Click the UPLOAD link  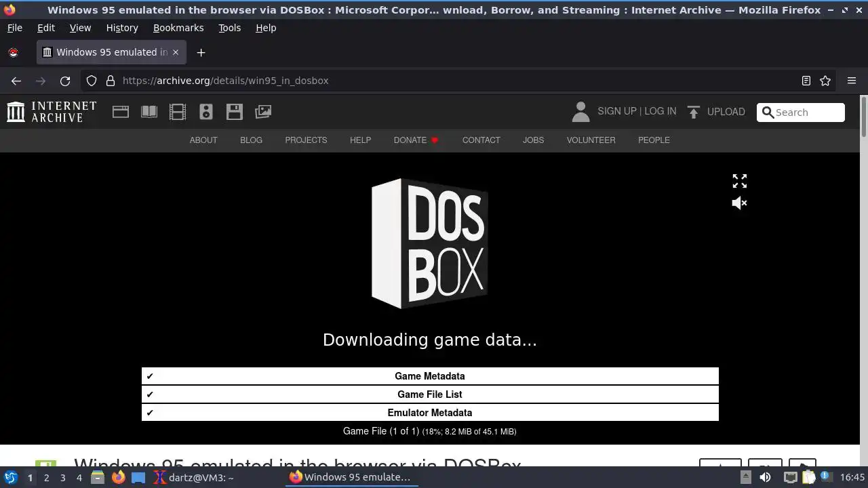pyautogui.click(x=726, y=112)
